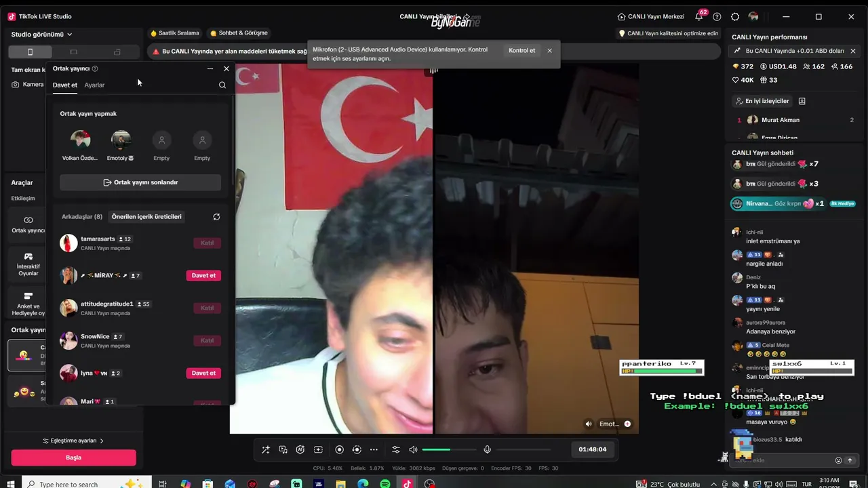Viewport: 868px width, 488px height.
Task: Open the İnteraktif Oyunlar tool
Action: (x=28, y=263)
